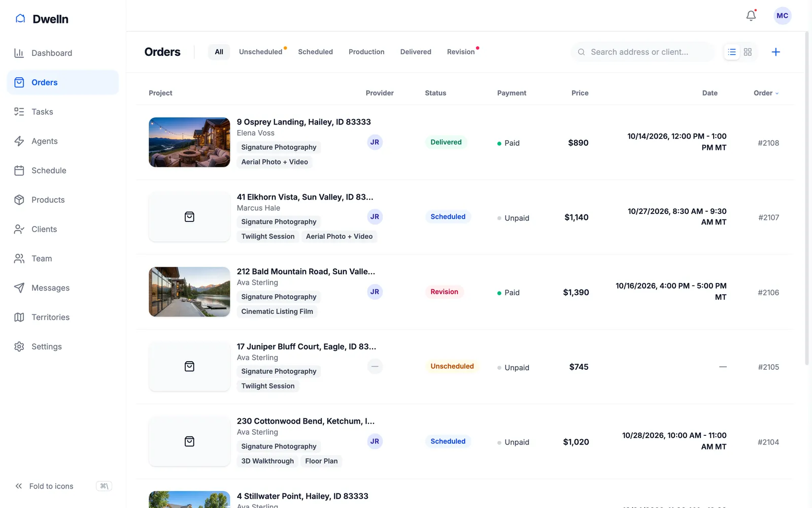Go to Tasks page
The image size is (812, 508).
coord(62,112)
